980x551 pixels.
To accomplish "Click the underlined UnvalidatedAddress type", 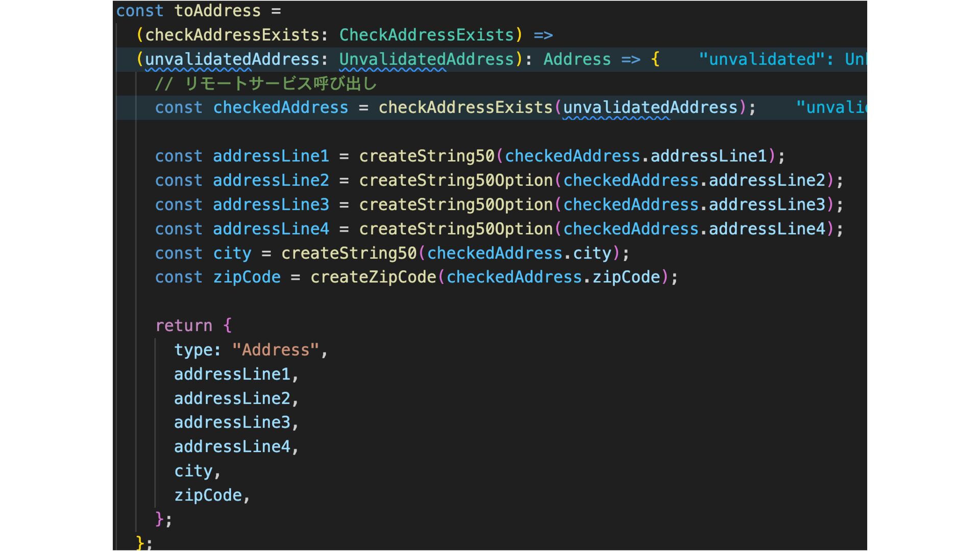I will [426, 59].
